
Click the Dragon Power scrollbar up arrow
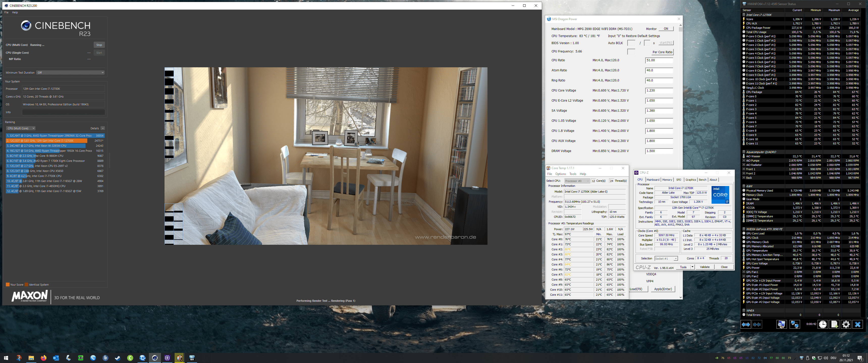(680, 25)
